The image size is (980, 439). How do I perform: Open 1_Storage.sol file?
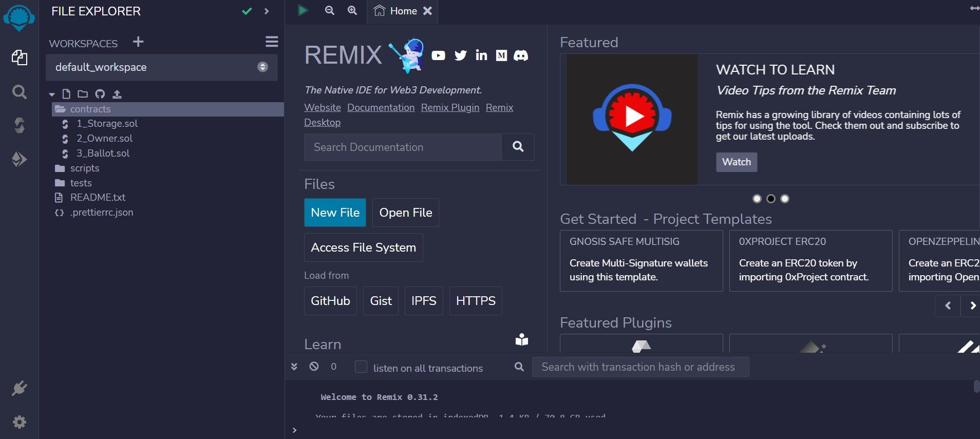pos(107,123)
